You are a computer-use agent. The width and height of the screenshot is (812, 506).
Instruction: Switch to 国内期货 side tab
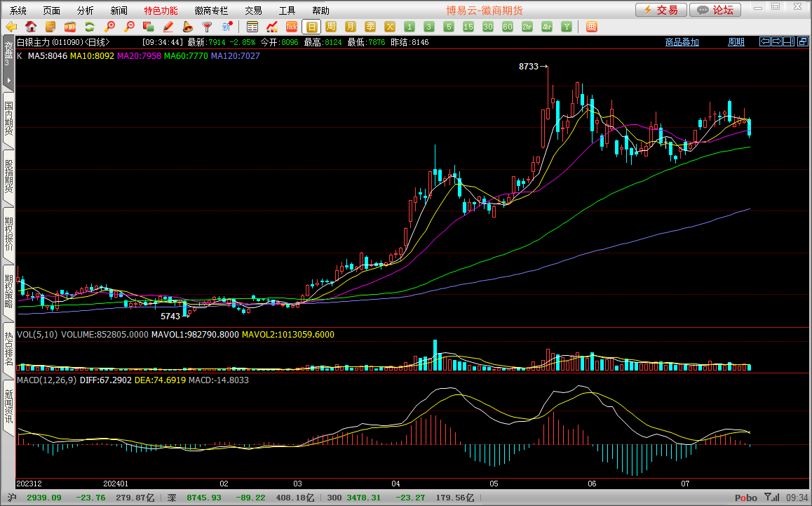8,119
